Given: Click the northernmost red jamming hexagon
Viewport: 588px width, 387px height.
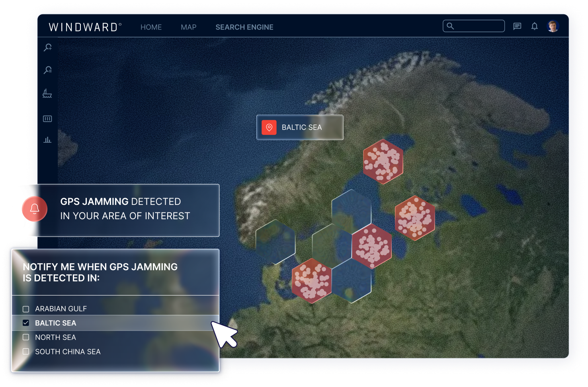Looking at the screenshot, I should click(383, 161).
